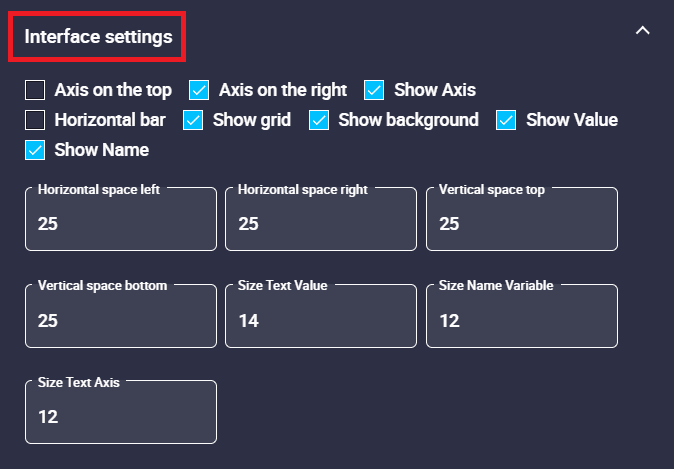Turn off the Show grid checkbox
The image size is (674, 469).
[x=194, y=120]
